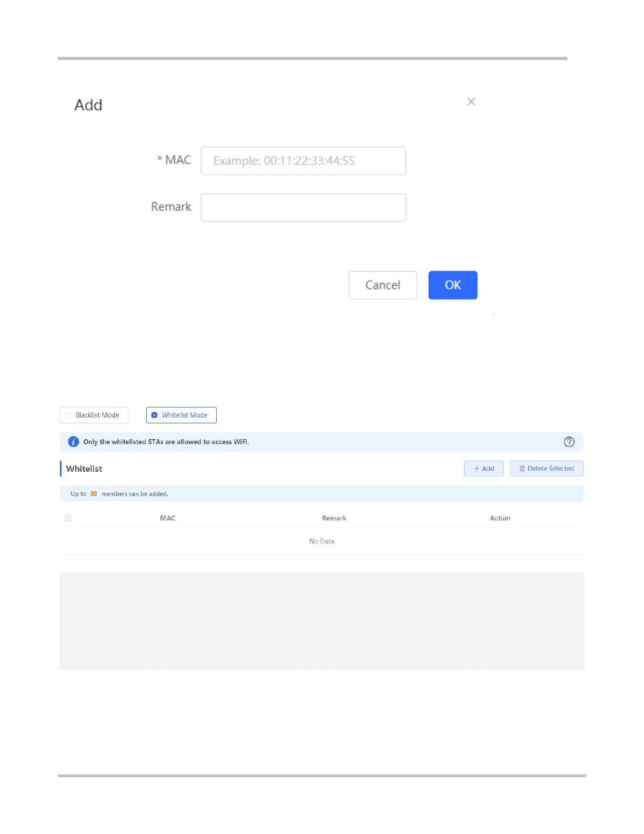Click the Action column header
The height and width of the screenshot is (834, 644).
500,518
